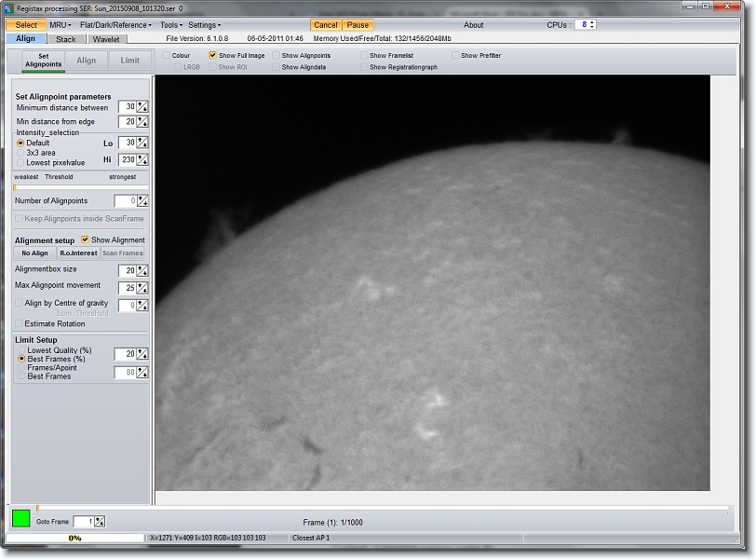Click the Registax app icon in title bar
Image resolution: width=756 pixels, height=560 pixels.
click(9, 8)
